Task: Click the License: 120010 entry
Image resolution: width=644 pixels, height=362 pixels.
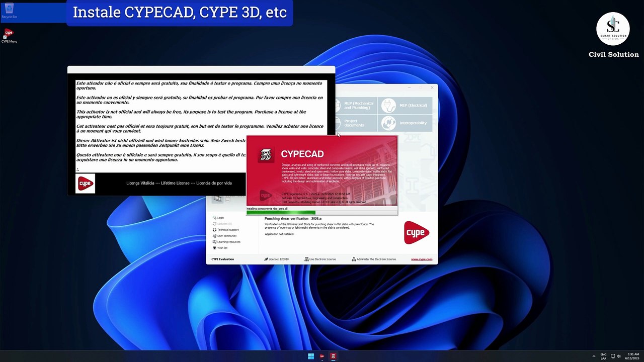Action: 277,259
